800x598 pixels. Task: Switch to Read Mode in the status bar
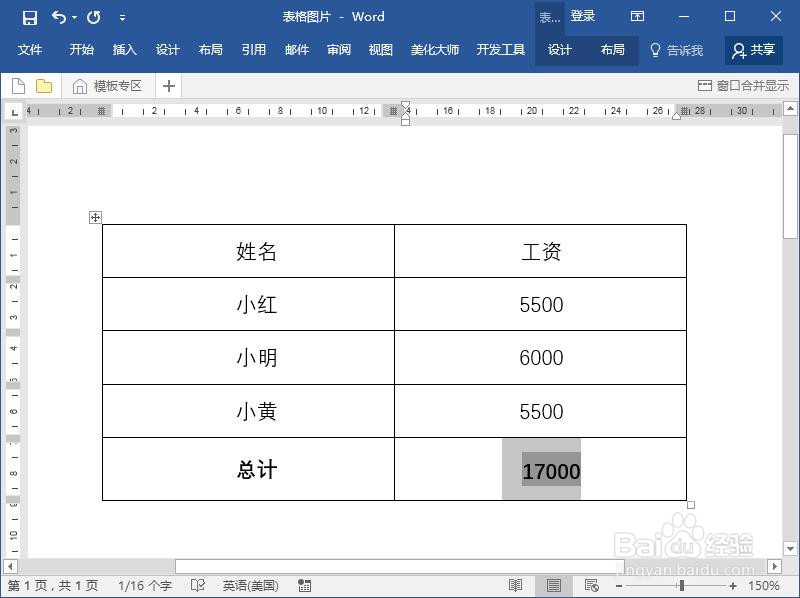(x=515, y=585)
